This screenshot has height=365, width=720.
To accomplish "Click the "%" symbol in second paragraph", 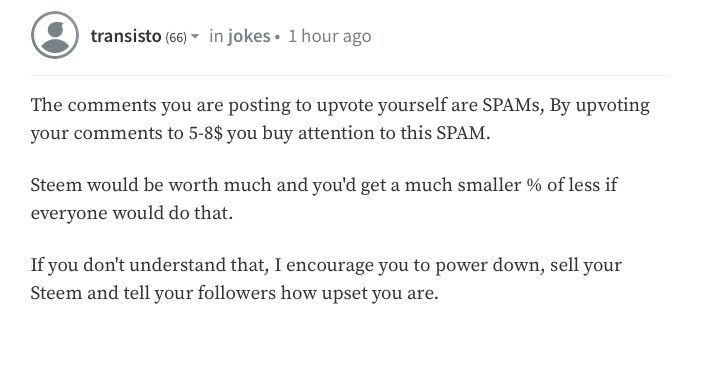I will (534, 185).
